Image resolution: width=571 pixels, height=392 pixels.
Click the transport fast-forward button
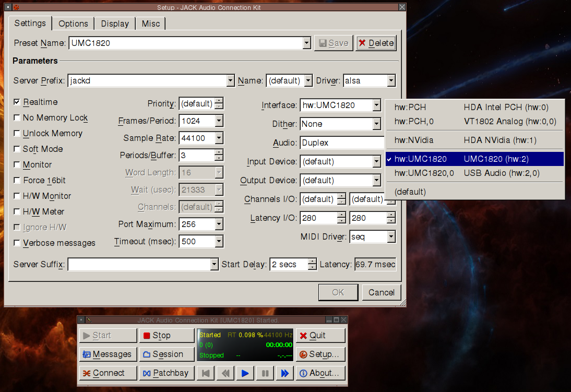pos(285,373)
